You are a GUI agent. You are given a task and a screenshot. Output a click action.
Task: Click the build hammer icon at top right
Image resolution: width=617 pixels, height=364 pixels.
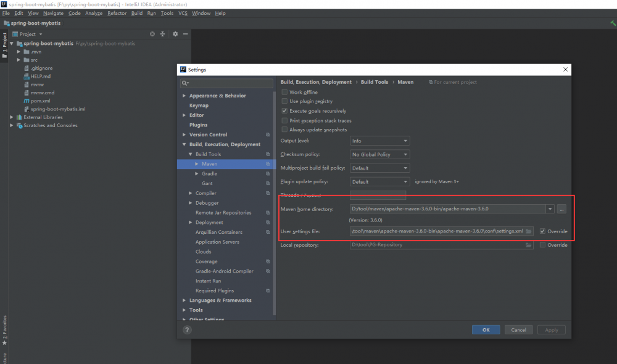613,23
